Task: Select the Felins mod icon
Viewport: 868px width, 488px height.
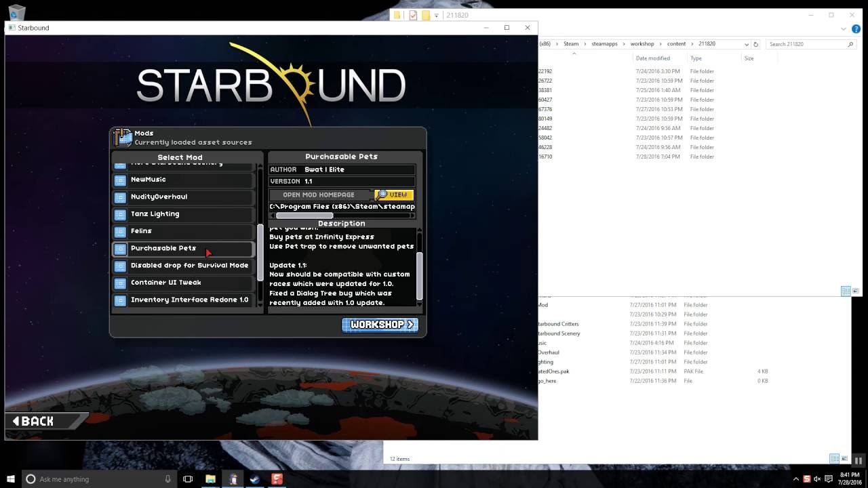Action: 120,232
